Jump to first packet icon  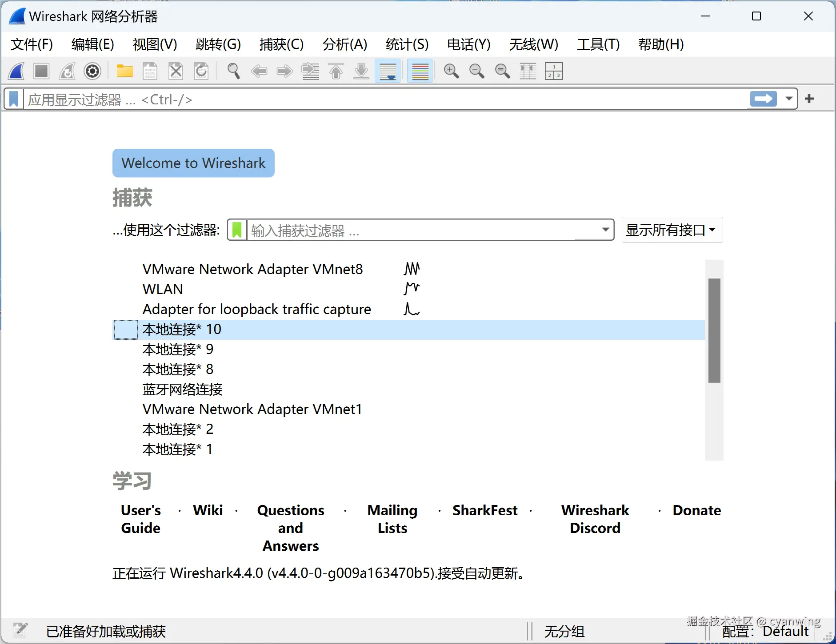coord(336,71)
